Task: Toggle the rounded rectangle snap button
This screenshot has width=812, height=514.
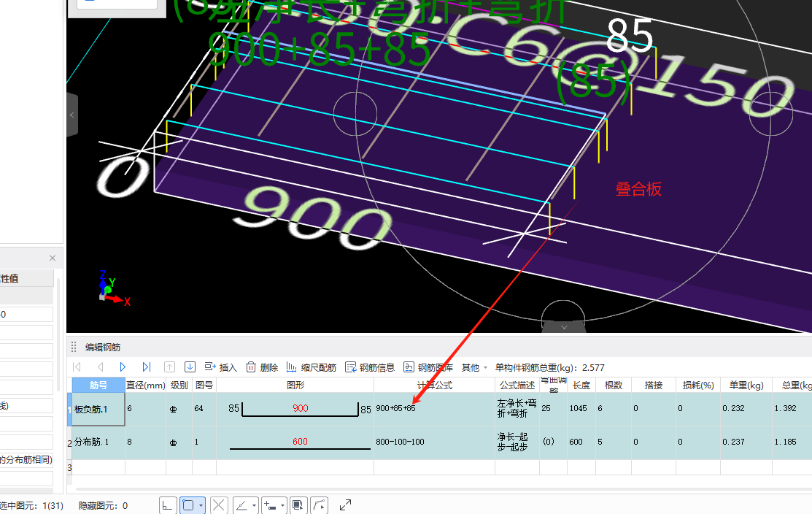Action: (x=188, y=505)
